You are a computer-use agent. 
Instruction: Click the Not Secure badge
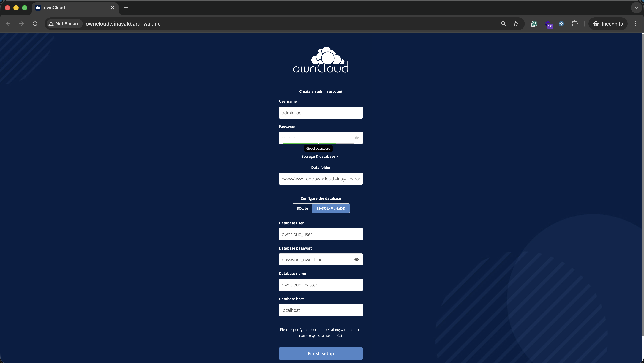coord(64,23)
